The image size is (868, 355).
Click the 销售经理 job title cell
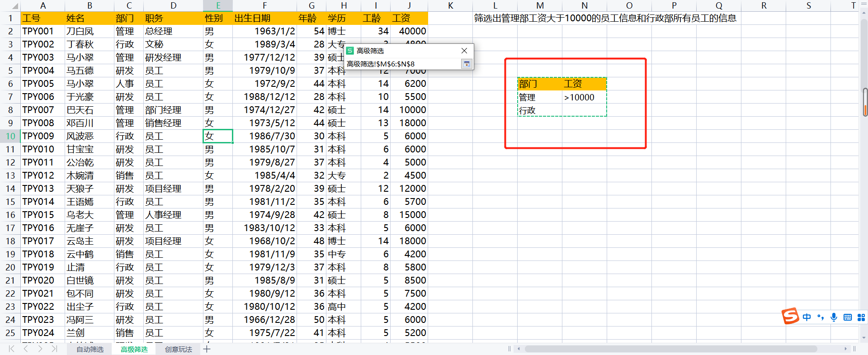[174, 123]
